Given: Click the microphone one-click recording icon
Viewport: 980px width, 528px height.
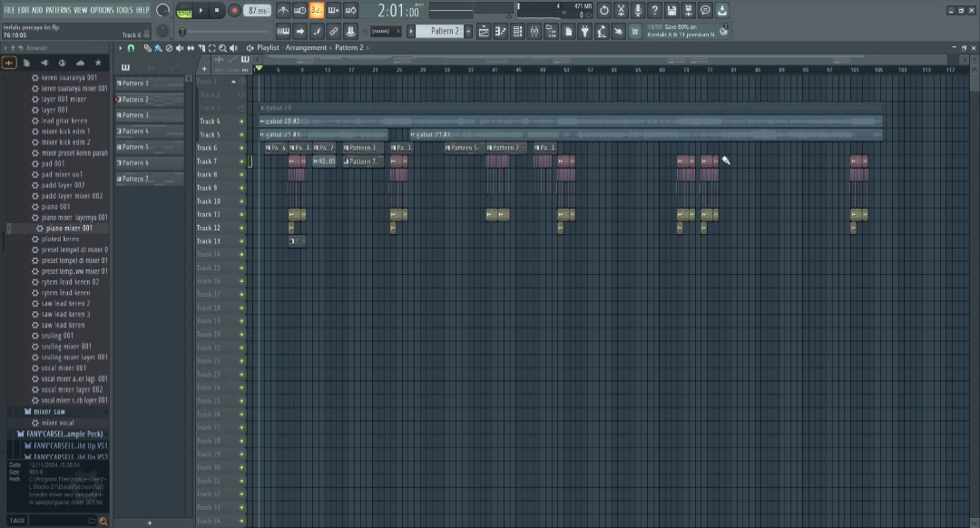Looking at the screenshot, I should (x=638, y=10).
